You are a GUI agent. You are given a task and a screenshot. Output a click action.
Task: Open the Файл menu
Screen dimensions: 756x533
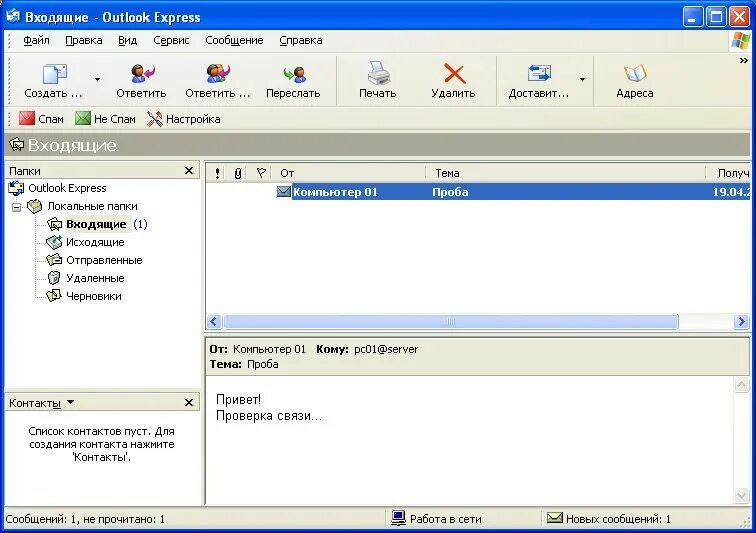click(x=36, y=41)
